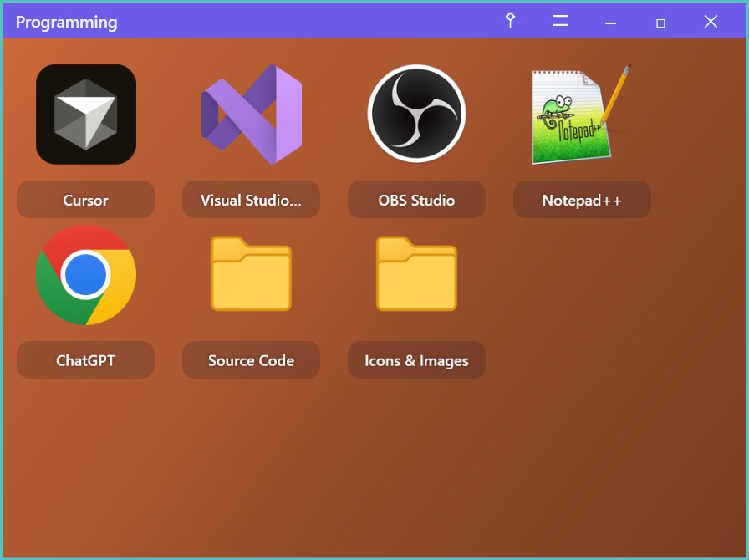This screenshot has width=749, height=560.
Task: Maximize the Programming window
Action: pos(660,23)
